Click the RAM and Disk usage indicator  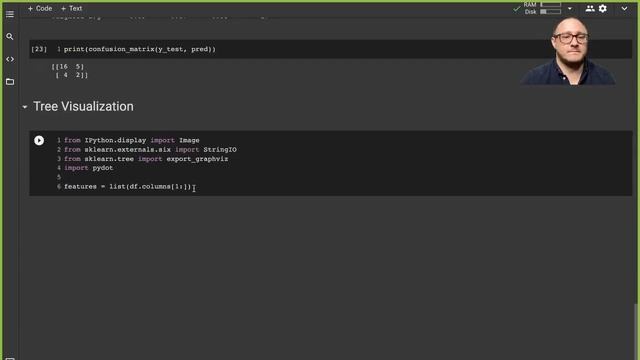coord(543,8)
